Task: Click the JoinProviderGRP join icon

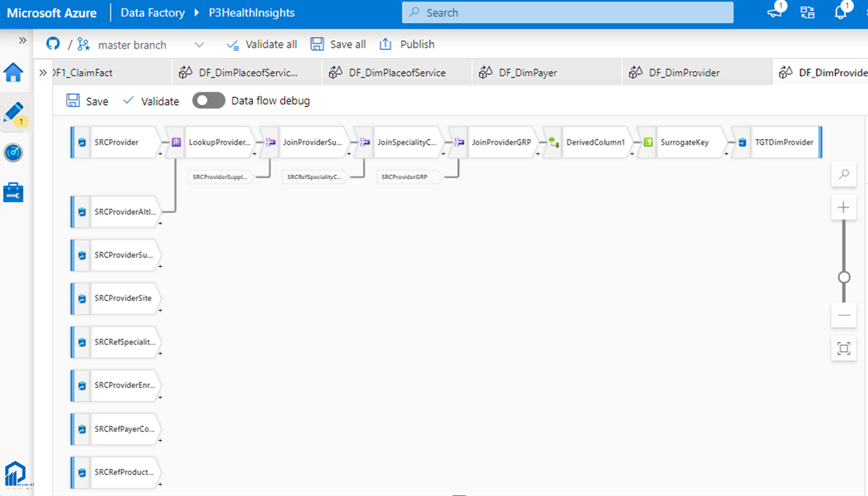Action: (x=459, y=142)
